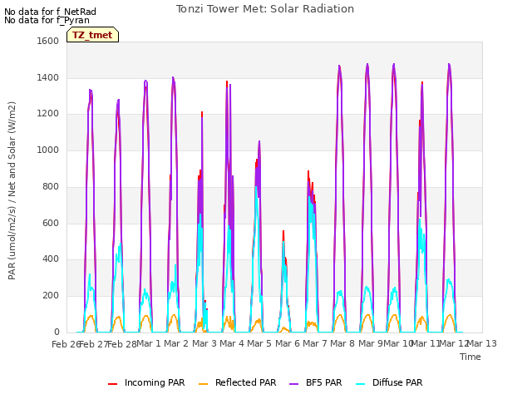Click the 1600 y-axis tick label

48,41
